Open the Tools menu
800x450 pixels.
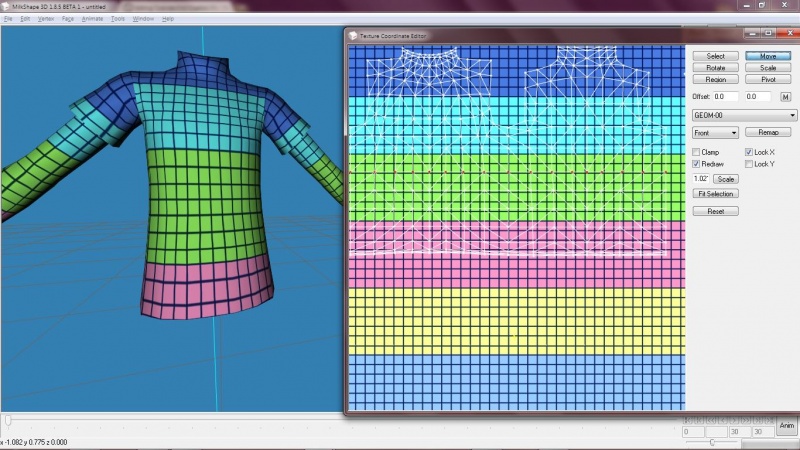(118, 19)
